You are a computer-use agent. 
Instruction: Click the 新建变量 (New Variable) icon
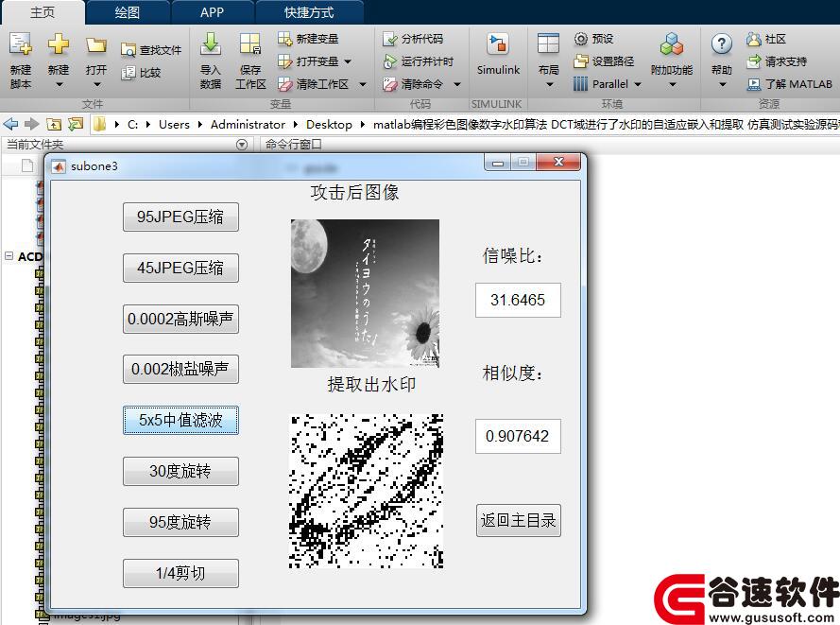click(284, 39)
